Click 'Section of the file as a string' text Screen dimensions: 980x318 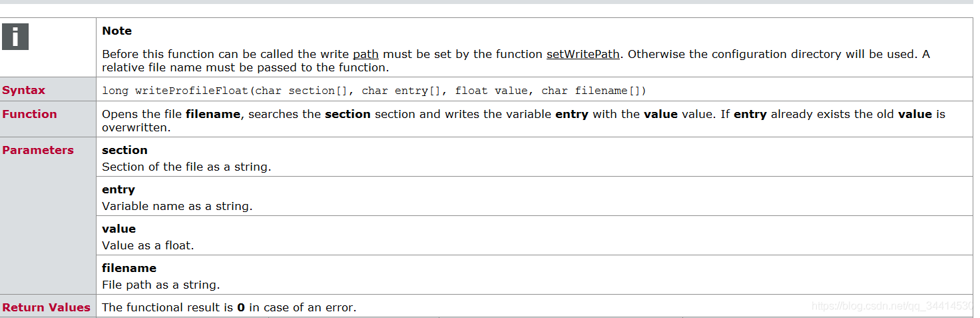[186, 167]
